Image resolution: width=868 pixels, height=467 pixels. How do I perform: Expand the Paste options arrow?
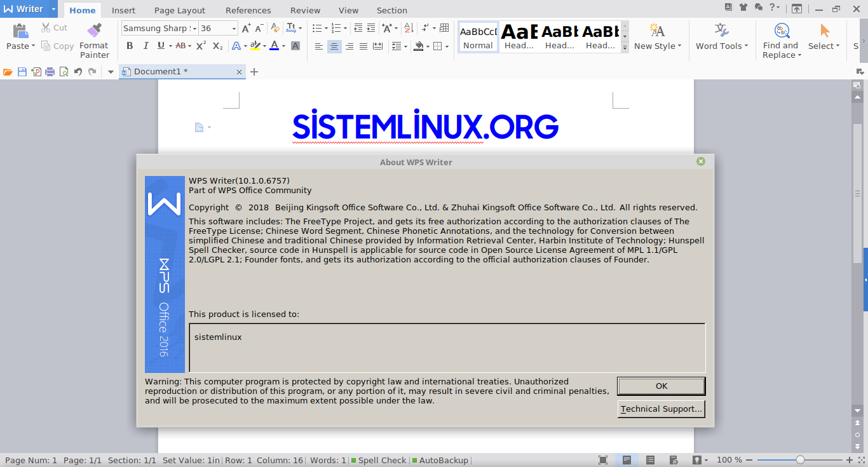[33, 46]
